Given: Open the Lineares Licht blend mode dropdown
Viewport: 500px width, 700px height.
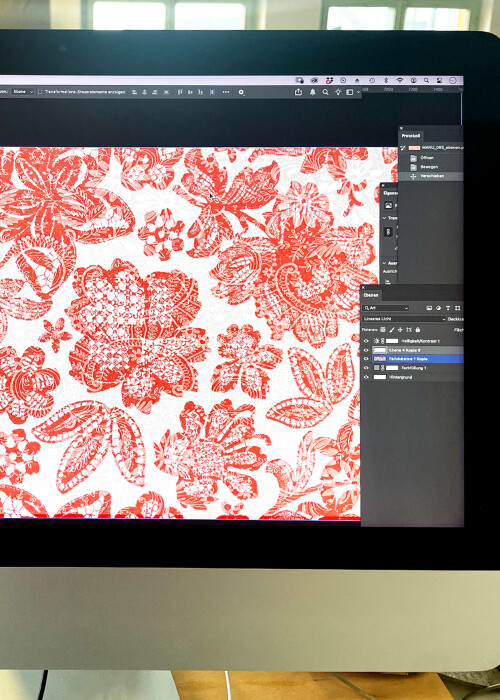Looking at the screenshot, I should [x=404, y=319].
